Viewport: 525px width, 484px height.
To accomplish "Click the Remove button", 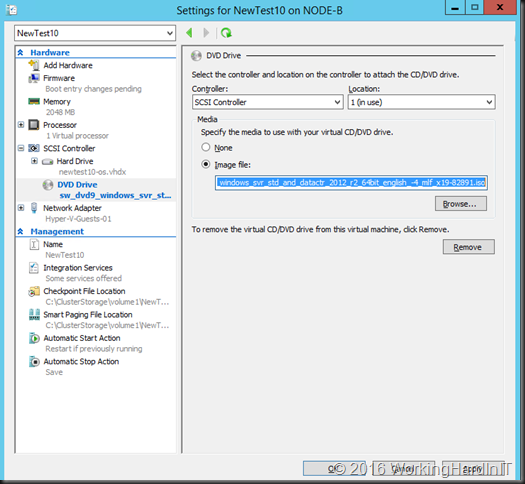I will 468,247.
